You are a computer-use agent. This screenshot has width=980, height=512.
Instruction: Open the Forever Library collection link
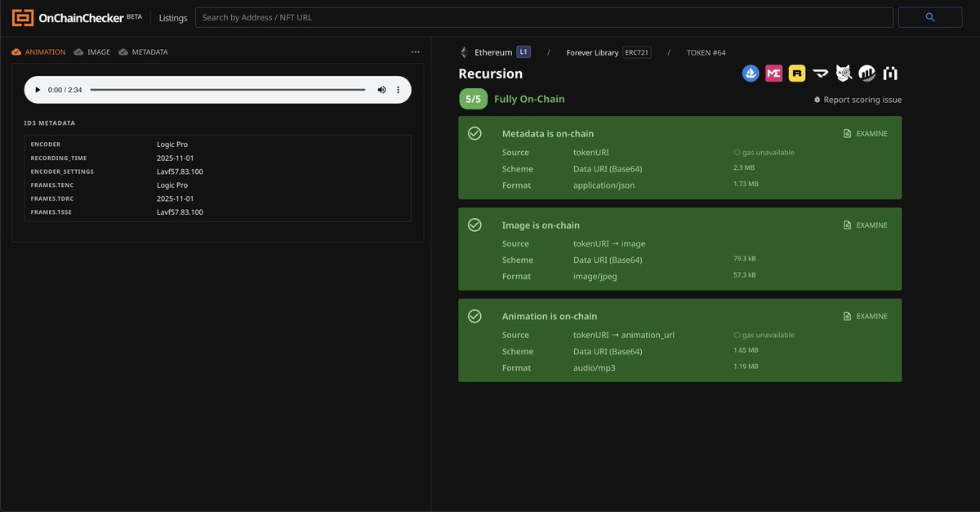[x=592, y=52]
